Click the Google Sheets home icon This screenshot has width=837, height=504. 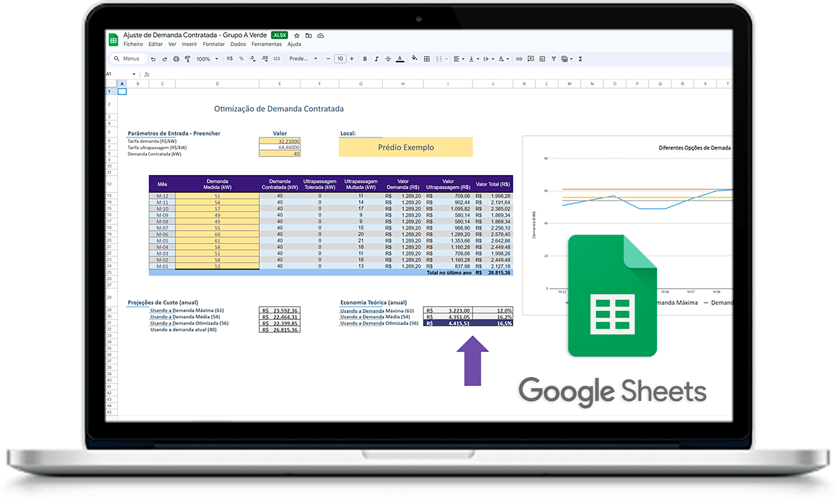click(113, 40)
